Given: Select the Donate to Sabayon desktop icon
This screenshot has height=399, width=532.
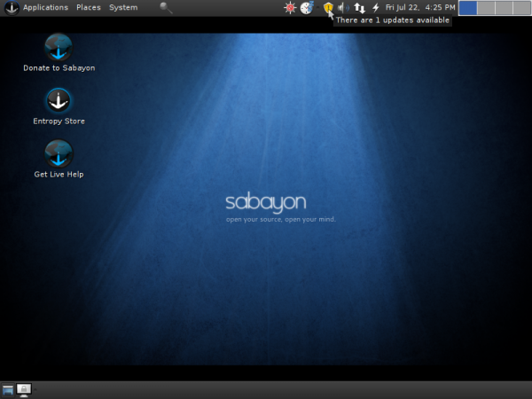Looking at the screenshot, I should [x=59, y=47].
